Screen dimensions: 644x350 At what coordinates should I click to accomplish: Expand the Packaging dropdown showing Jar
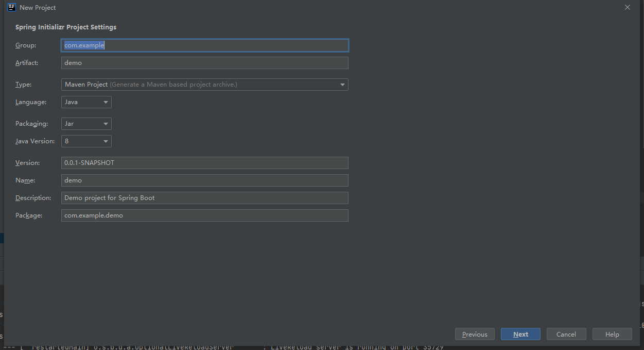coord(86,124)
